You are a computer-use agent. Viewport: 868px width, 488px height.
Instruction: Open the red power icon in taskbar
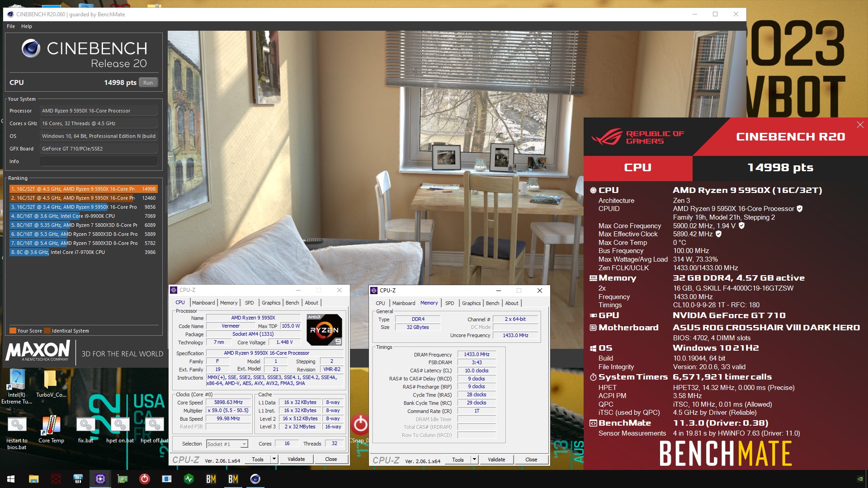pos(144,479)
